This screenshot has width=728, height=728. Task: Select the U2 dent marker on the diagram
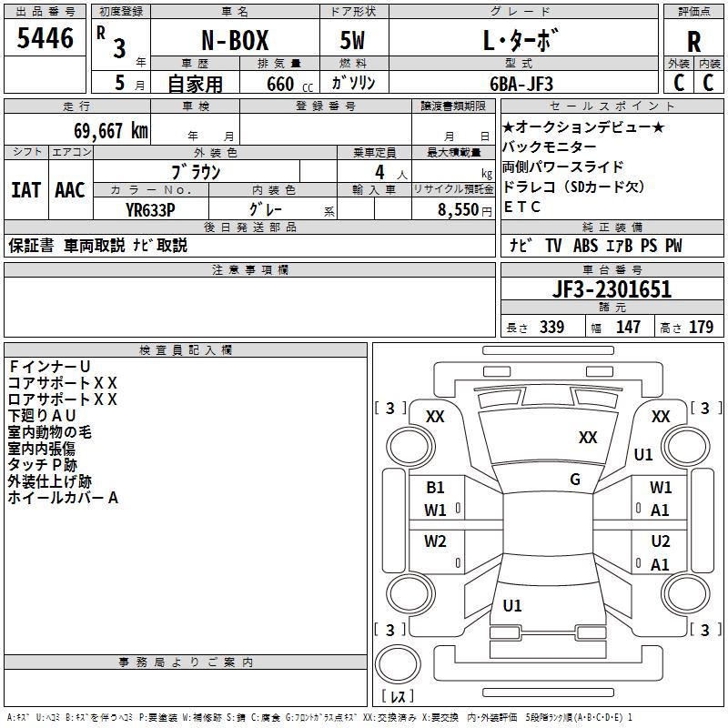[660, 541]
